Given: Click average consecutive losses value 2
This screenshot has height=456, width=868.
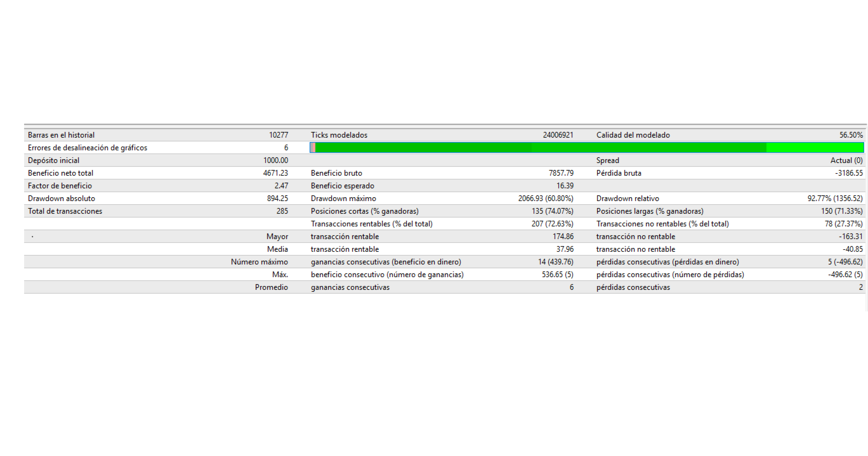Looking at the screenshot, I should click(861, 287).
